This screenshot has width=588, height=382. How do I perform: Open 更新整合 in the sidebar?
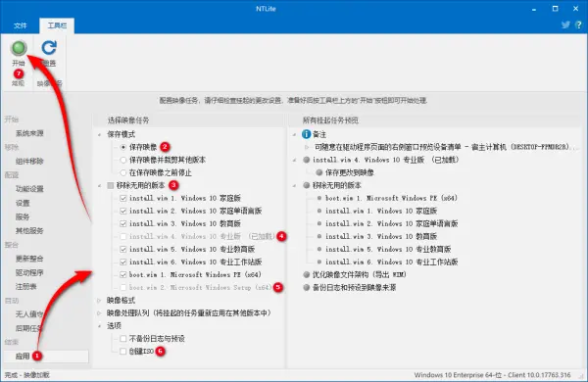(x=29, y=259)
